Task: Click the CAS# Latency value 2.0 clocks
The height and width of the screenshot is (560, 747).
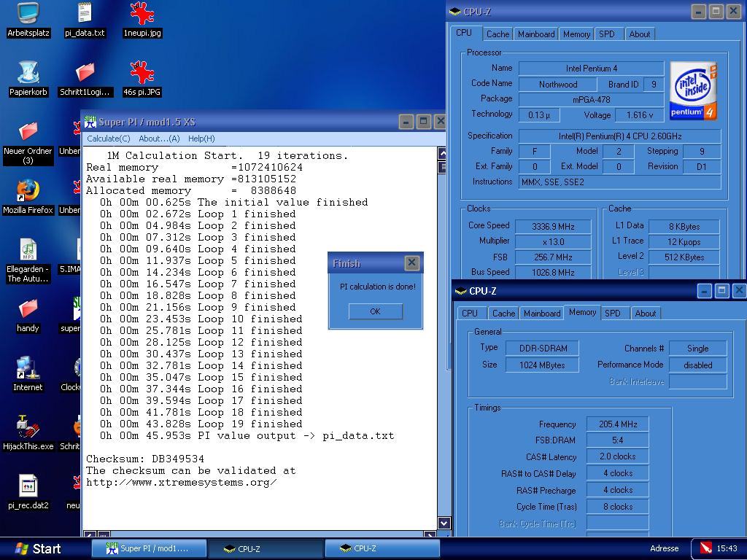Action: click(618, 456)
